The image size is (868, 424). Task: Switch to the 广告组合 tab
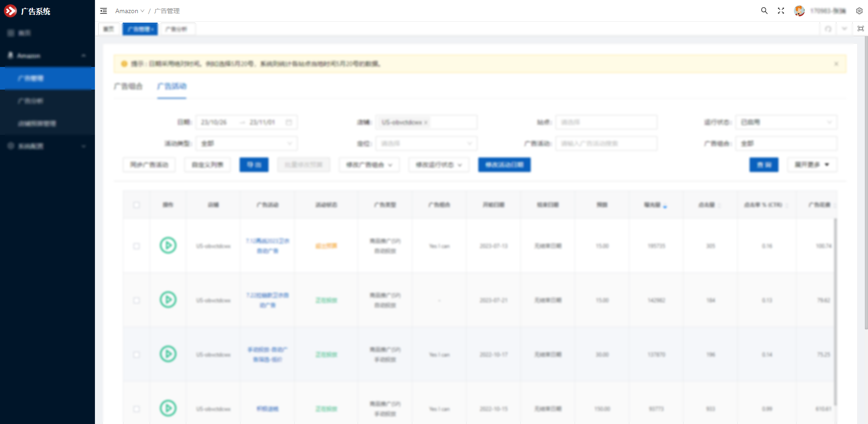tap(128, 86)
